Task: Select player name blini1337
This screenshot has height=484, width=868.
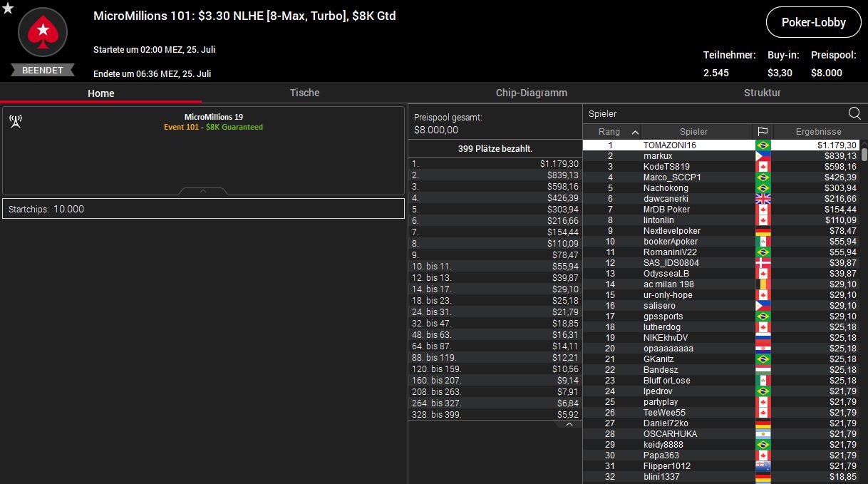Action: point(661,477)
